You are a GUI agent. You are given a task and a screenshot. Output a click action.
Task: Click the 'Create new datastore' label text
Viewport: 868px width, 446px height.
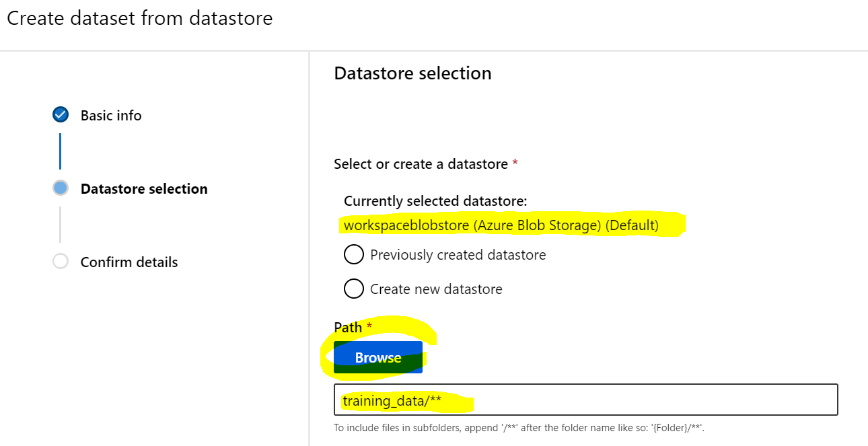pos(436,289)
